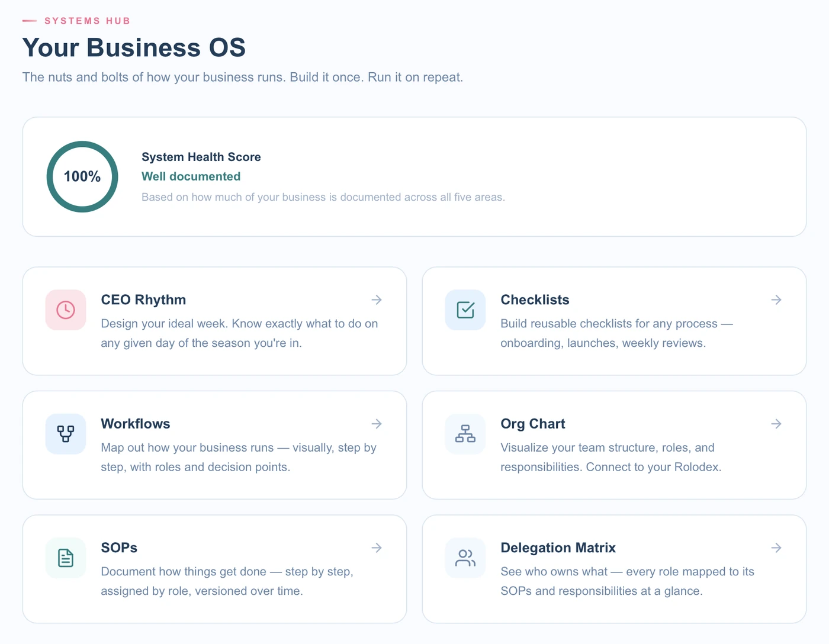This screenshot has width=829, height=644.
Task: Open the Delegation Matrix title link
Action: tap(558, 548)
